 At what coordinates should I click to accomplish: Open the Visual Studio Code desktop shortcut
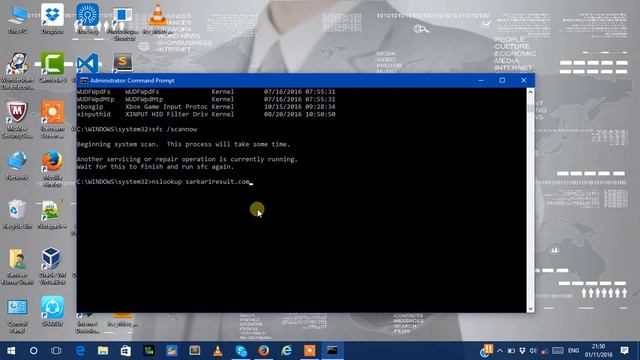coord(87,64)
